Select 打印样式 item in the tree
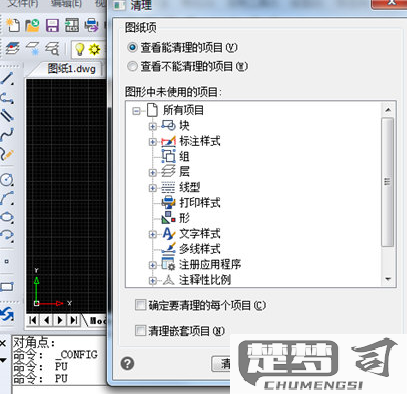 [200, 202]
